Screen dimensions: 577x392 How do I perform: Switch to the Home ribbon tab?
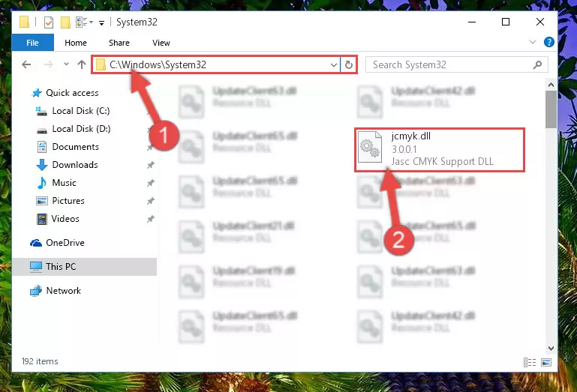point(76,43)
